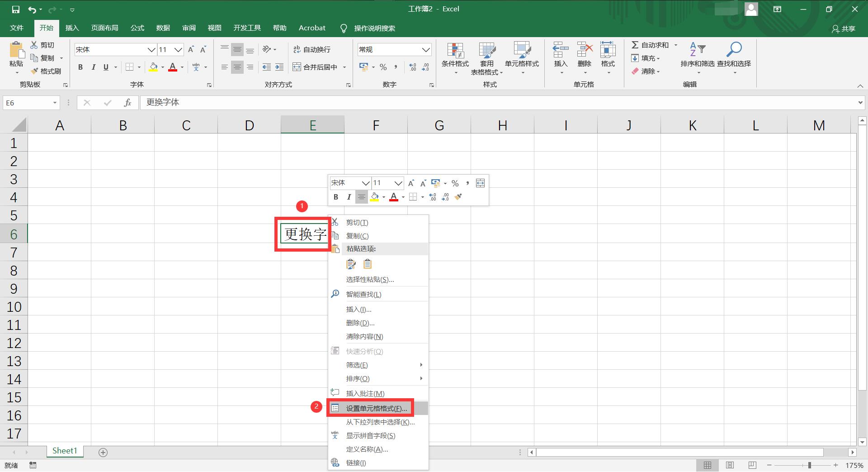This screenshot has width=868, height=472.
Task: Apply the ribbon red font color
Action: point(172,67)
